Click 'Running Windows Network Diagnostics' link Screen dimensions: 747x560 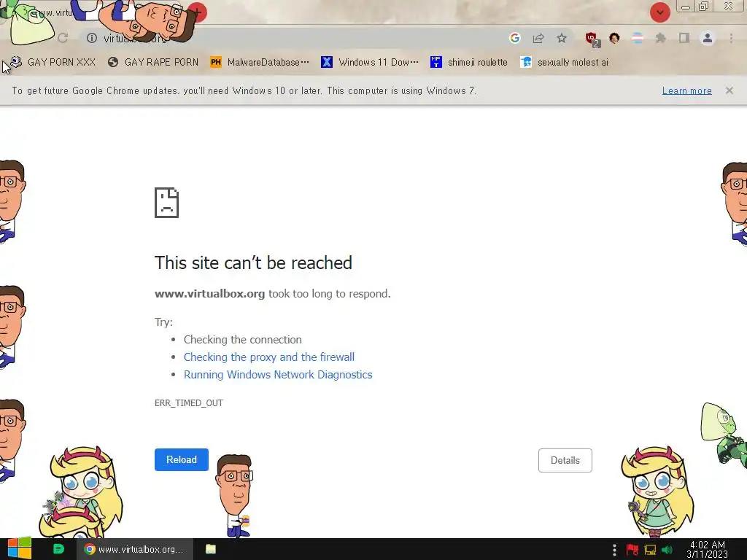278,375
